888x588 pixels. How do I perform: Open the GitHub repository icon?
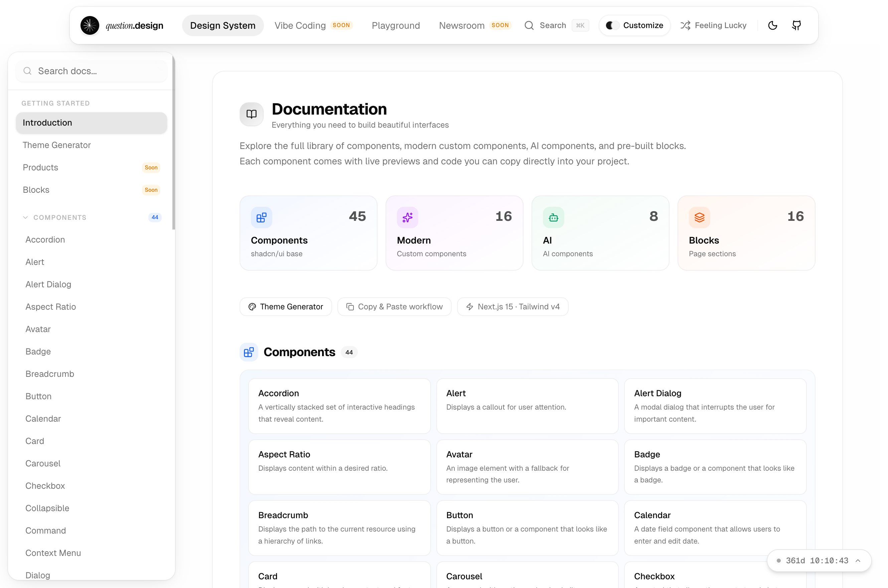click(x=796, y=25)
